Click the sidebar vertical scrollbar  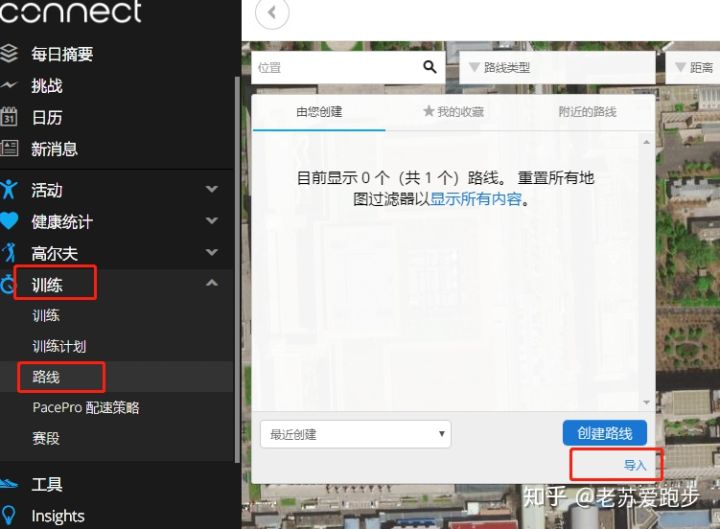[237, 270]
